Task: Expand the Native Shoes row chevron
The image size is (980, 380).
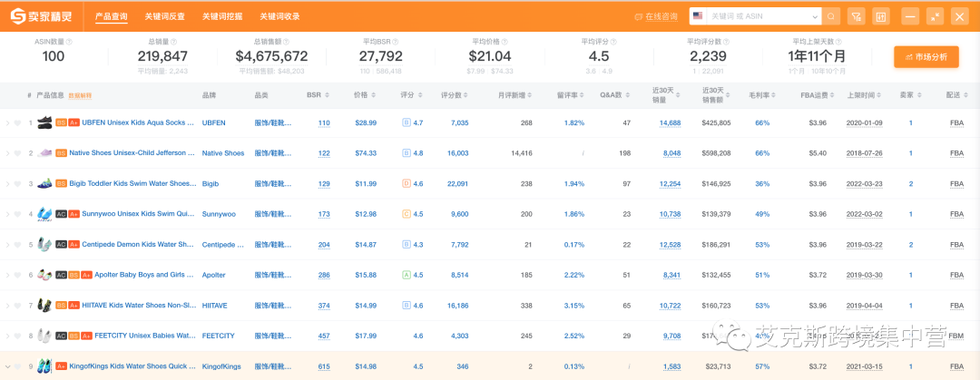Action: [7, 153]
